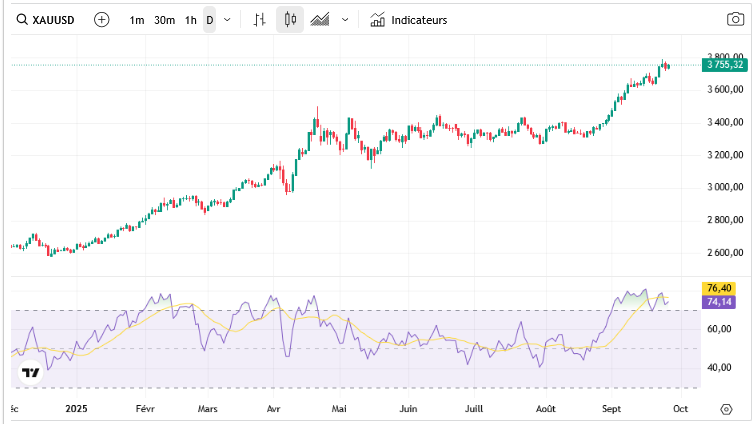Add a symbol to compare with plus icon
This screenshot has height=424, width=755.
click(101, 20)
